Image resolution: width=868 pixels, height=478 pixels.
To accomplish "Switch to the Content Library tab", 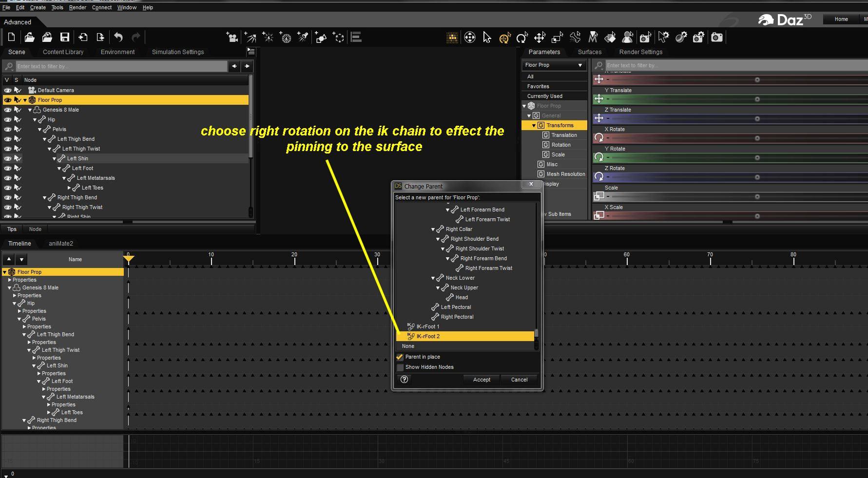I will click(63, 52).
